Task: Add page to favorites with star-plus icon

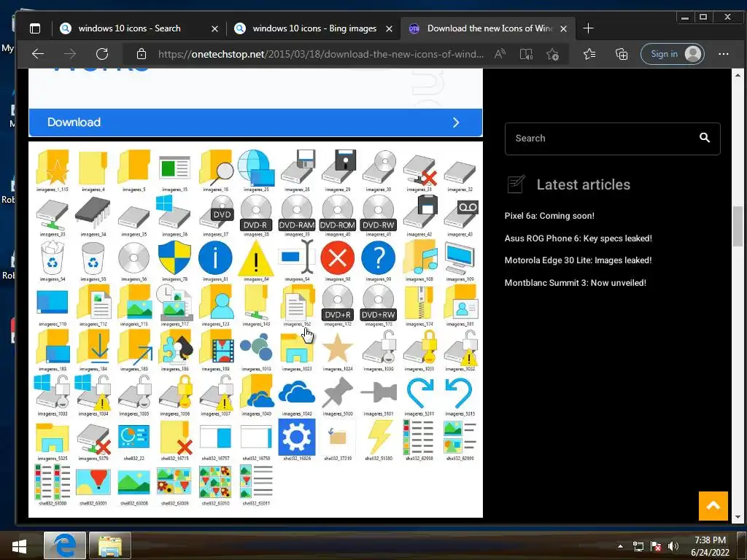Action: [x=553, y=54]
